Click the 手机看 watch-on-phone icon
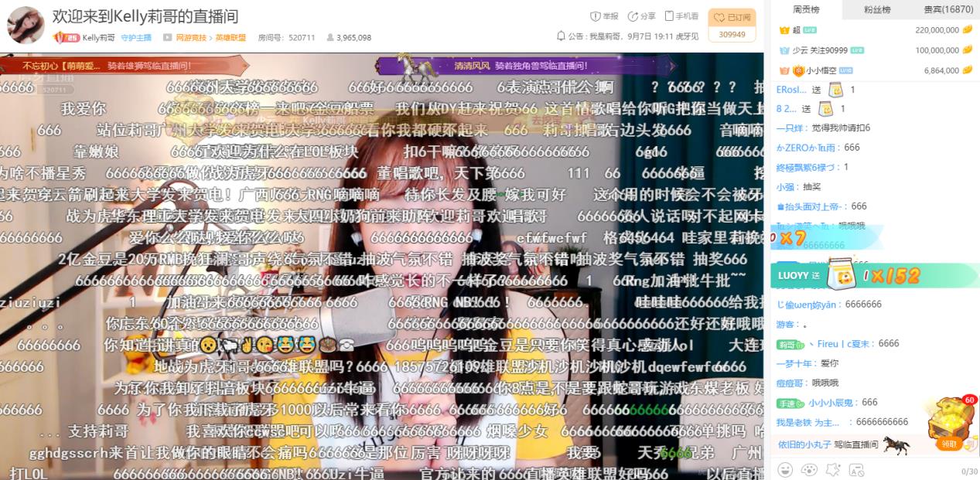 coord(670,16)
